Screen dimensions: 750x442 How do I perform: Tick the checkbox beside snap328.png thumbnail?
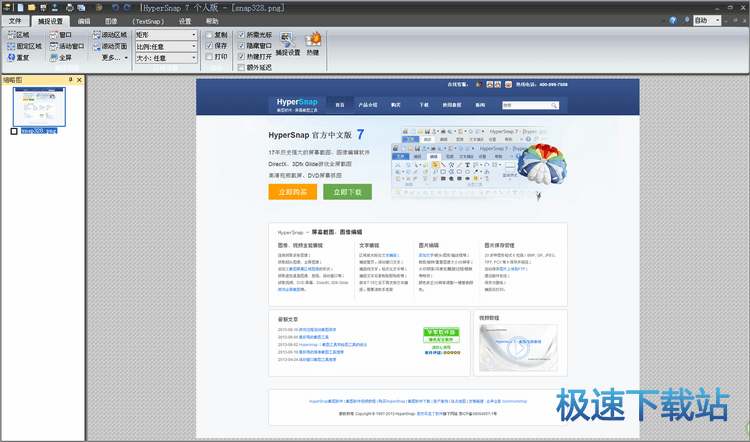click(x=14, y=131)
